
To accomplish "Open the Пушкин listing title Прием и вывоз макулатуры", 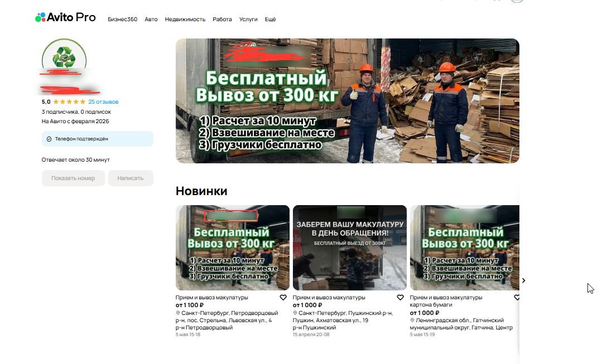I will point(329,298).
